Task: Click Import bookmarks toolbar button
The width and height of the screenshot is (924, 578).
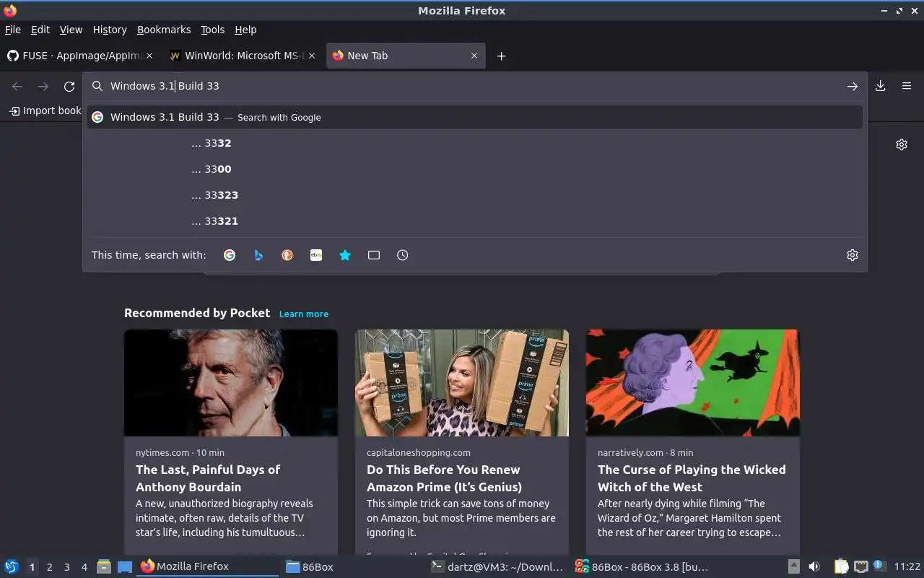Action: (45, 111)
